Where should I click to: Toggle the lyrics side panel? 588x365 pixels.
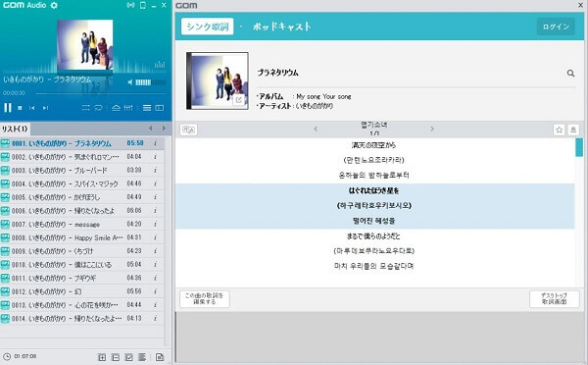(160, 108)
